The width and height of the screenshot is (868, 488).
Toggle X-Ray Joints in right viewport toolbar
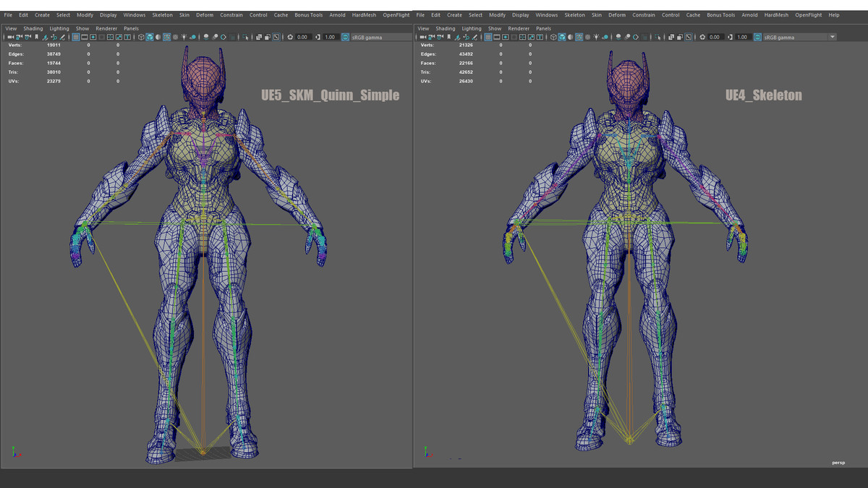(689, 37)
